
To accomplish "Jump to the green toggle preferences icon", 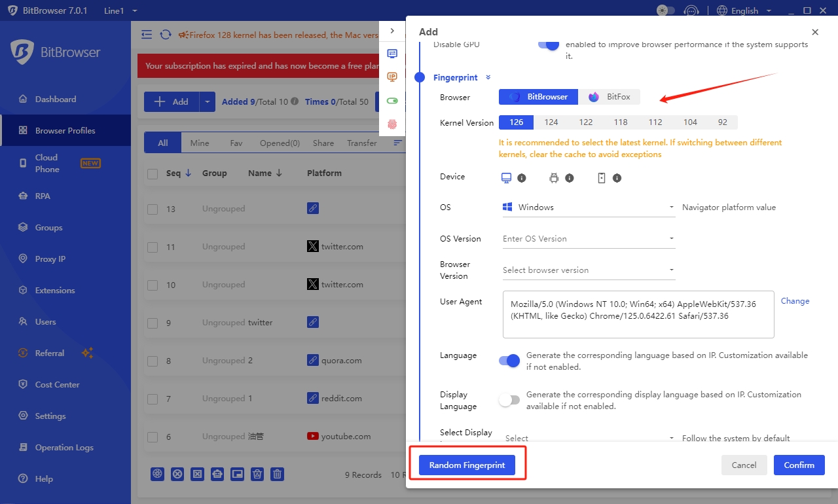I will click(x=392, y=101).
